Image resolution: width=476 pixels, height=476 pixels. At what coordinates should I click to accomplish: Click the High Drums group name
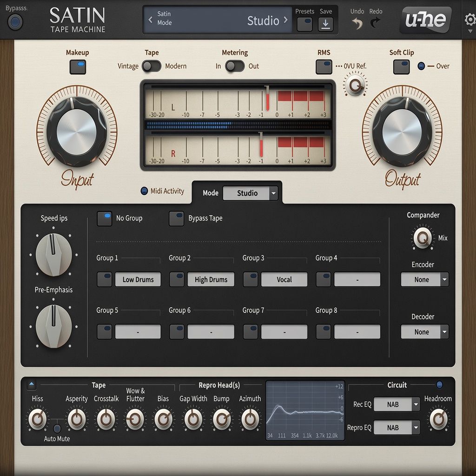pos(211,279)
